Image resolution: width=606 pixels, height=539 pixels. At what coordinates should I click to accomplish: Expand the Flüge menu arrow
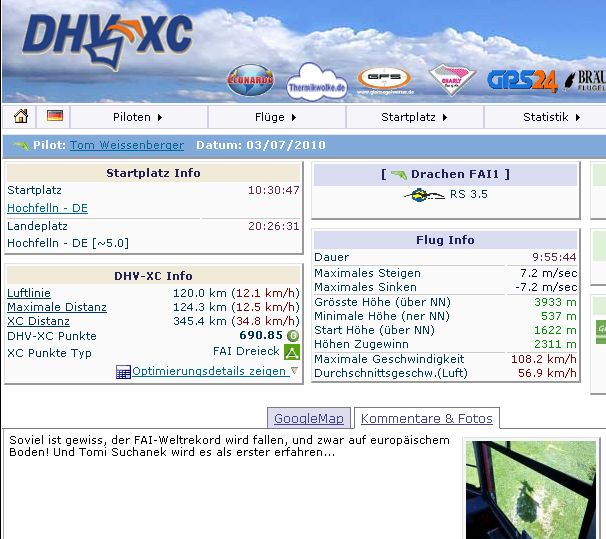click(294, 117)
